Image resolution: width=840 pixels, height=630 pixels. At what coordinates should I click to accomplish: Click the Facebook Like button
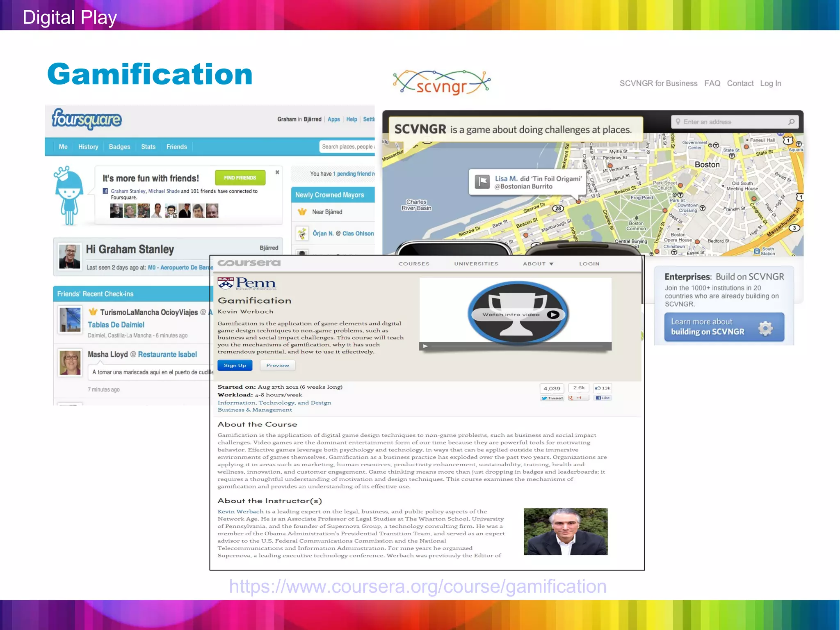click(603, 398)
